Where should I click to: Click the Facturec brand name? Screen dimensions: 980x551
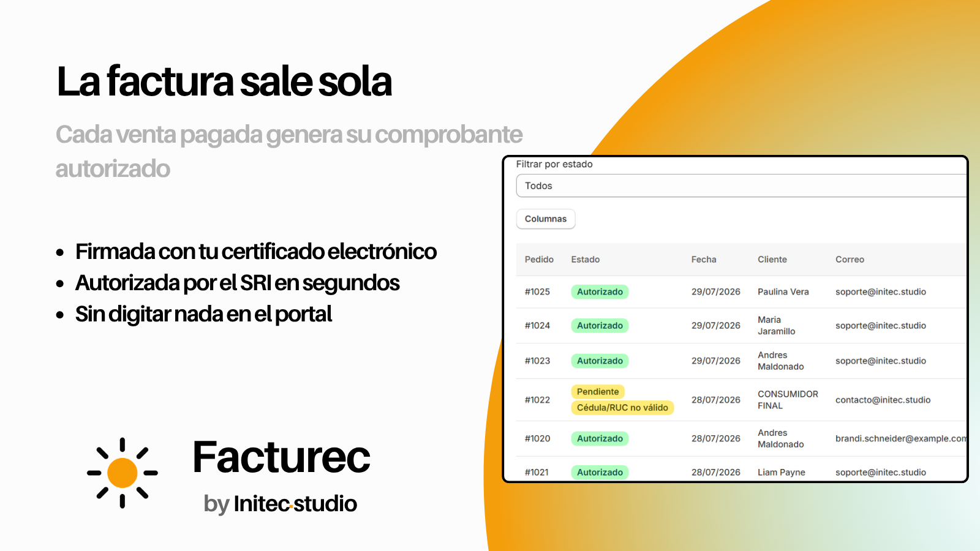(x=281, y=457)
